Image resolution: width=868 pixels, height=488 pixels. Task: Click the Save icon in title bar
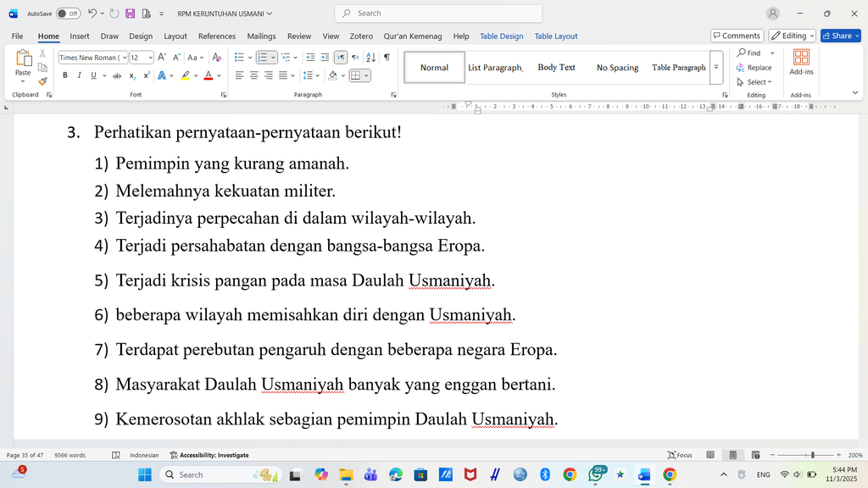[130, 14]
